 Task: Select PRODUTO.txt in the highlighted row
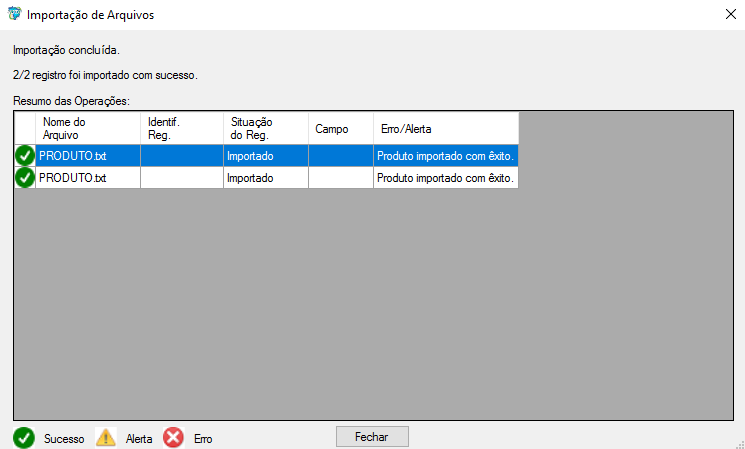[x=88, y=156]
